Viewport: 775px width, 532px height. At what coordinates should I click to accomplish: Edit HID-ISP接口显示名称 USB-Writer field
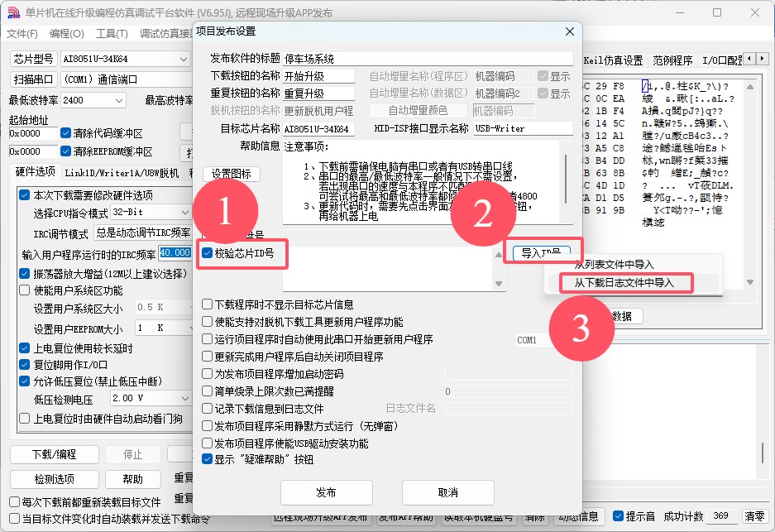coord(523,128)
